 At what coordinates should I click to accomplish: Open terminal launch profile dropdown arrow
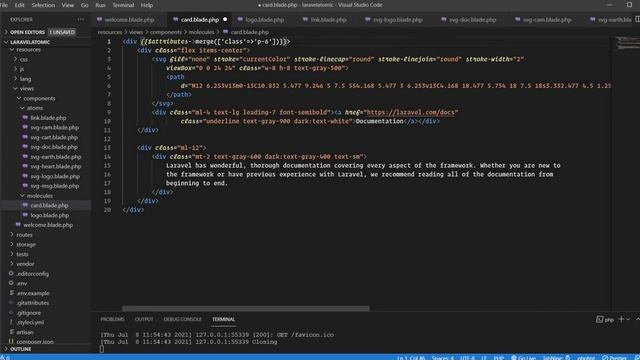click(x=629, y=319)
